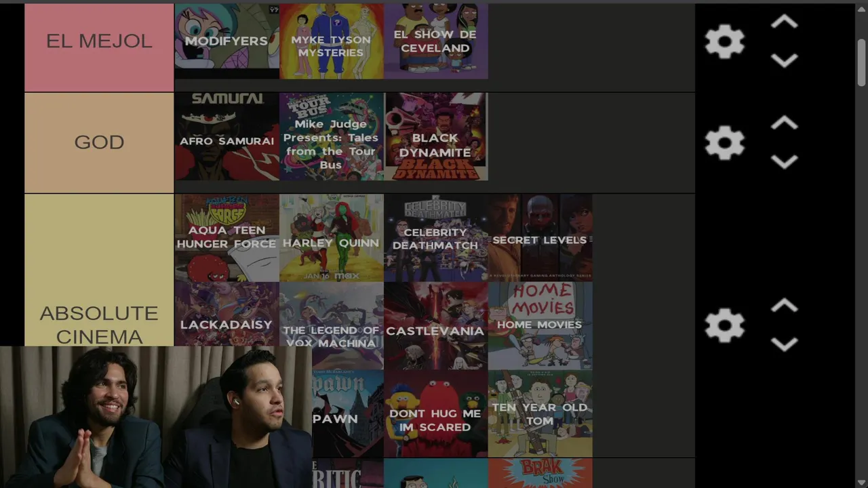Select the AFRO SAMURAI thumbnail

[x=226, y=136]
